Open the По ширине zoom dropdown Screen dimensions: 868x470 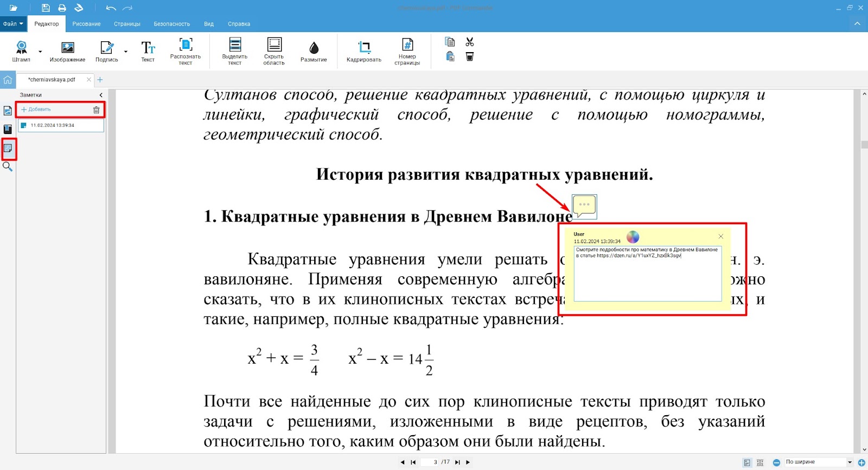pos(819,462)
